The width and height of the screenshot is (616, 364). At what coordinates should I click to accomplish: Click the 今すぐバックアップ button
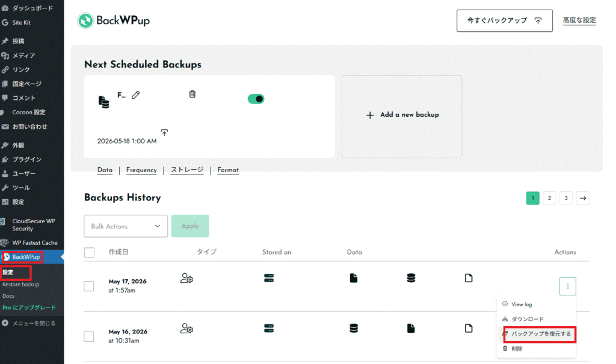pyautogui.click(x=505, y=21)
